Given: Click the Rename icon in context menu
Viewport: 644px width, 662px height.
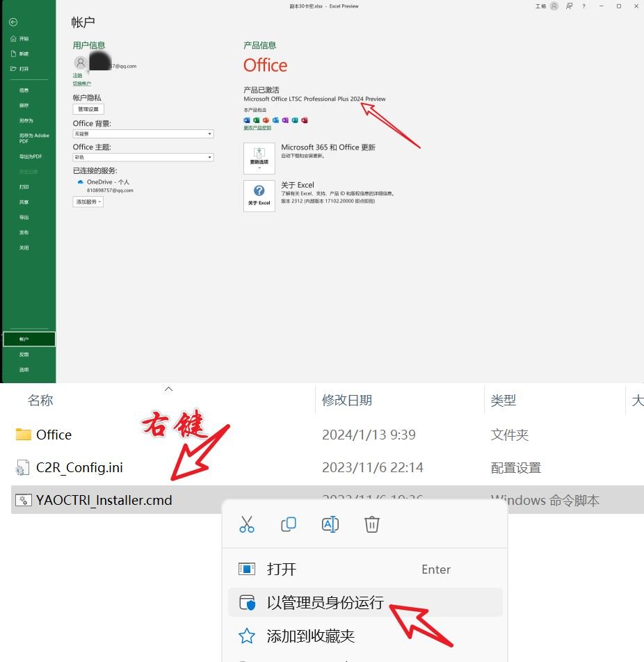Looking at the screenshot, I should click(330, 524).
